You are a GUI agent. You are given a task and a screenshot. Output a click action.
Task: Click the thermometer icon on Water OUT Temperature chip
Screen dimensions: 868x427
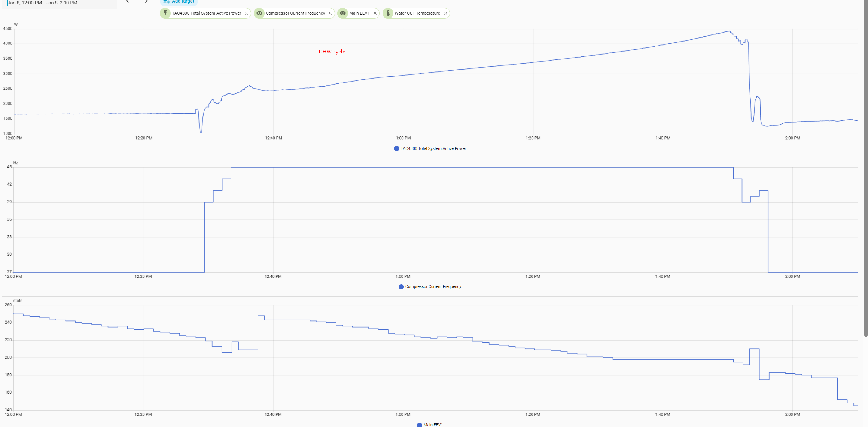pyautogui.click(x=388, y=13)
